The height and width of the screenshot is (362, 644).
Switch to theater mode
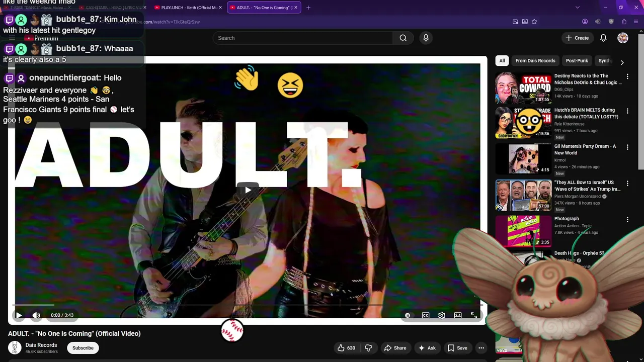point(458,315)
